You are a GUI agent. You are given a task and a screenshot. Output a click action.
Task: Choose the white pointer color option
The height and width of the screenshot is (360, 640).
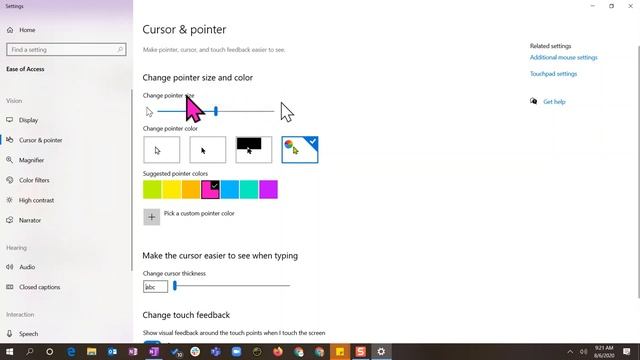(162, 150)
